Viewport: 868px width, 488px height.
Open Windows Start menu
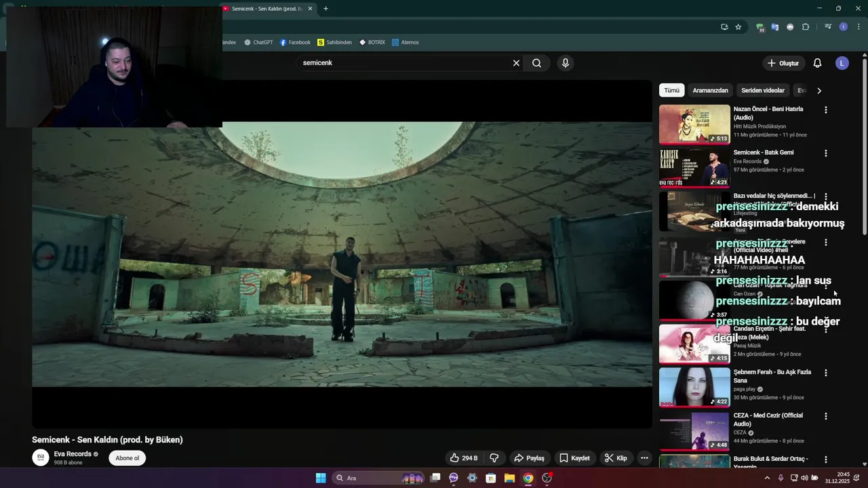[321, 478]
